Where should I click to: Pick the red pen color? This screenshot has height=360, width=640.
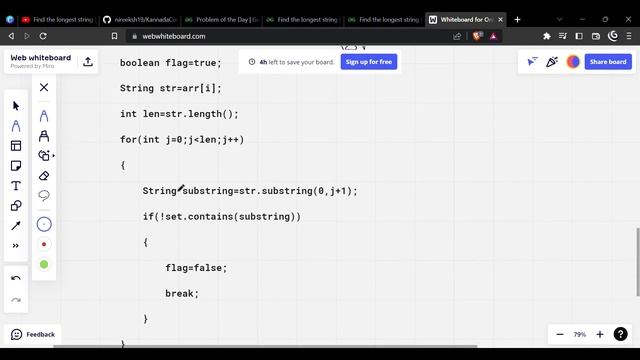coord(44,244)
